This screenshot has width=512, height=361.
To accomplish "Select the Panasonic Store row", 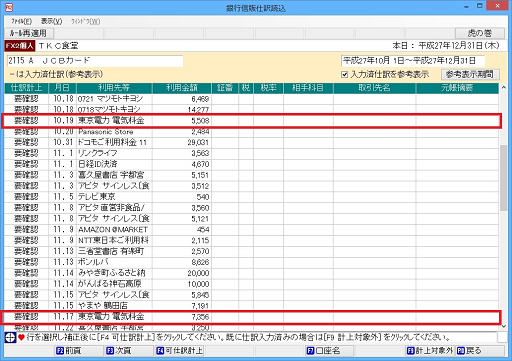I will tap(252, 132).
